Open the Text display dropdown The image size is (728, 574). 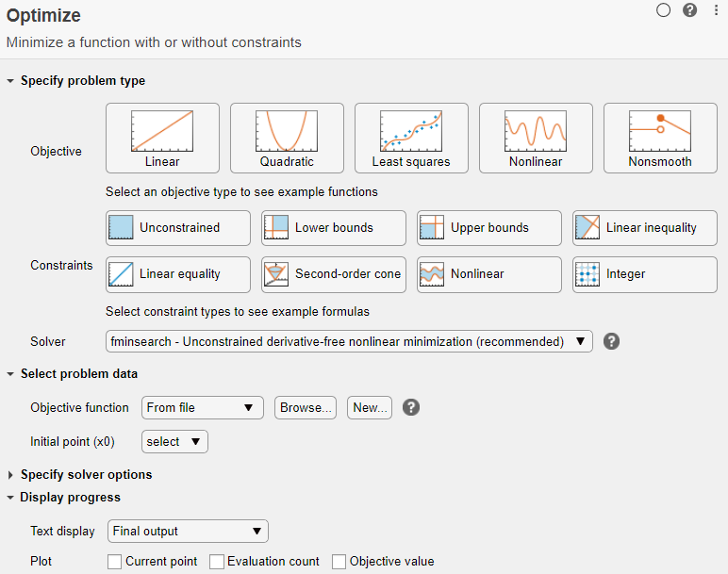189,531
